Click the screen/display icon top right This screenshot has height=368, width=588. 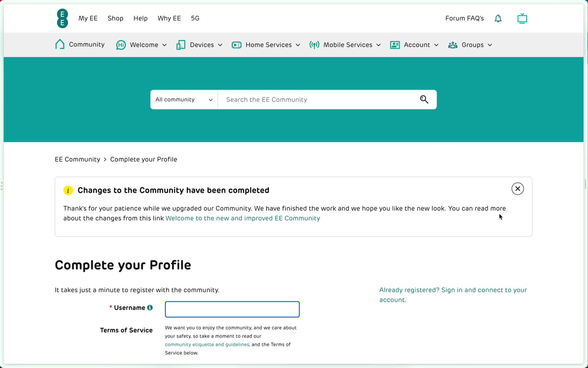[x=522, y=18]
